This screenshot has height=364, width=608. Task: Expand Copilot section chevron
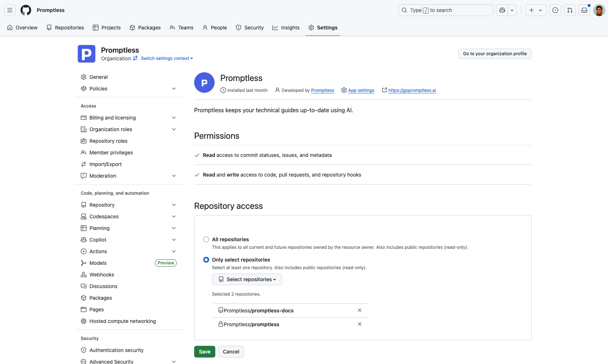pos(174,240)
